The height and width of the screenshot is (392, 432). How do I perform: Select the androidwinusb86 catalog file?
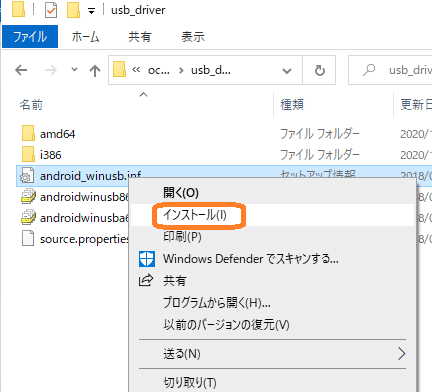(84, 197)
